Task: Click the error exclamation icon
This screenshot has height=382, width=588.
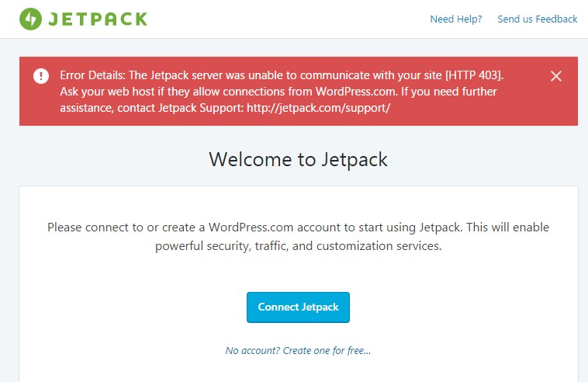Action: [41, 76]
